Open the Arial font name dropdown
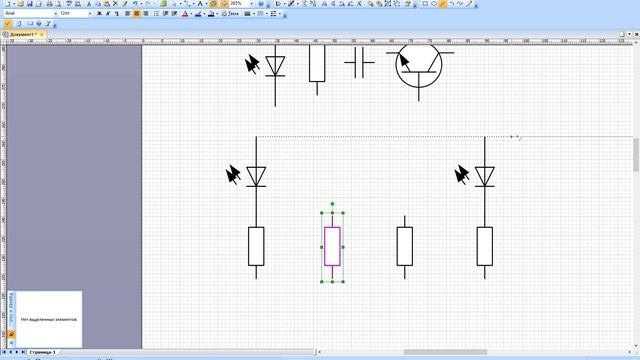Viewport: 640px width, 360px height. (56, 13)
